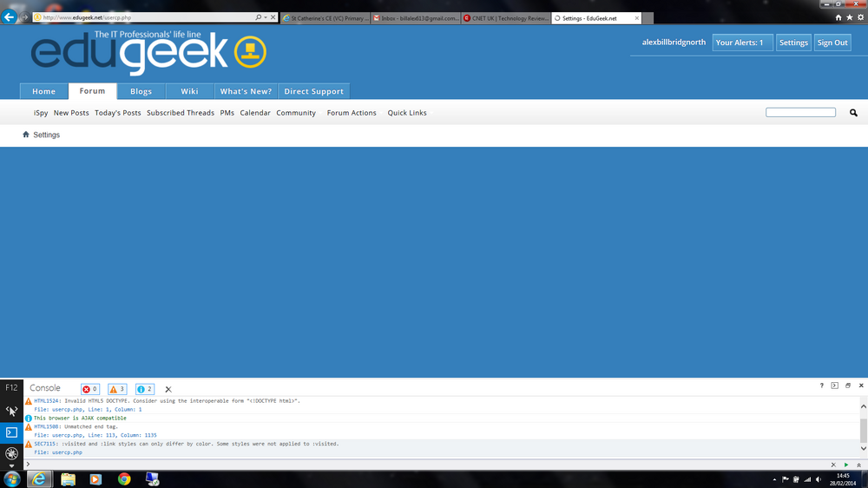This screenshot has width=868, height=488.
Task: Launch Google Chrome from taskbar
Action: (x=124, y=479)
